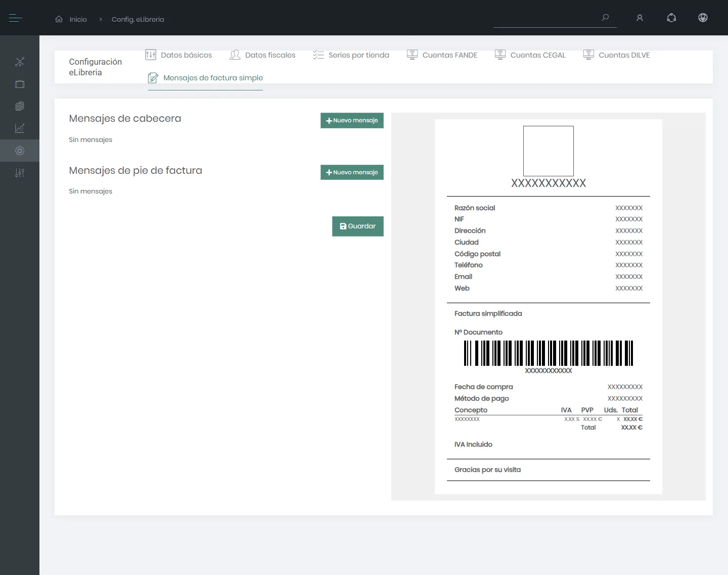
Task: Switch to the Datos fiscales tab
Action: coord(262,55)
